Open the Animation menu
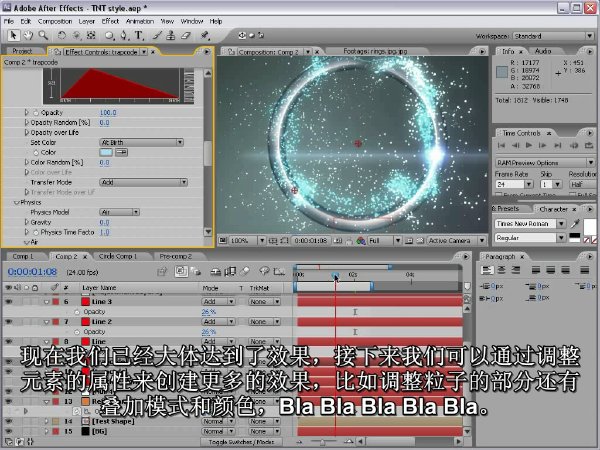 click(140, 21)
